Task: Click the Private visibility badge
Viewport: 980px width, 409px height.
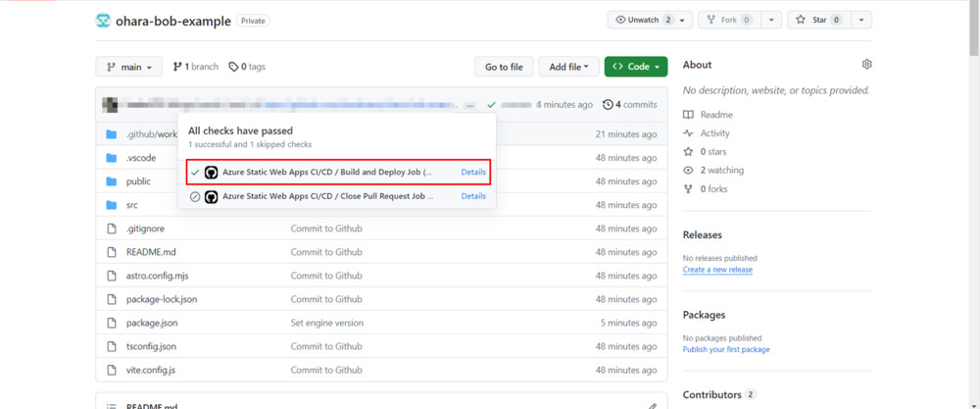Action: click(253, 21)
